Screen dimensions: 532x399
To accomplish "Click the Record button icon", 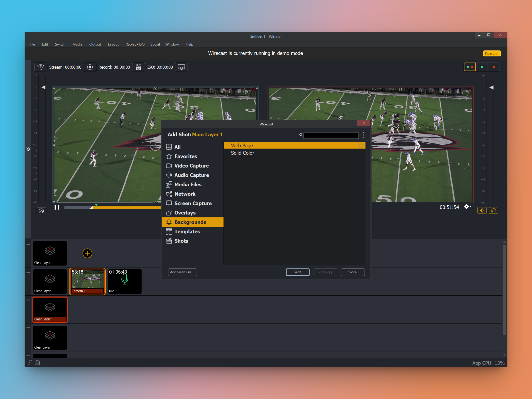I will pyautogui.click(x=90, y=67).
